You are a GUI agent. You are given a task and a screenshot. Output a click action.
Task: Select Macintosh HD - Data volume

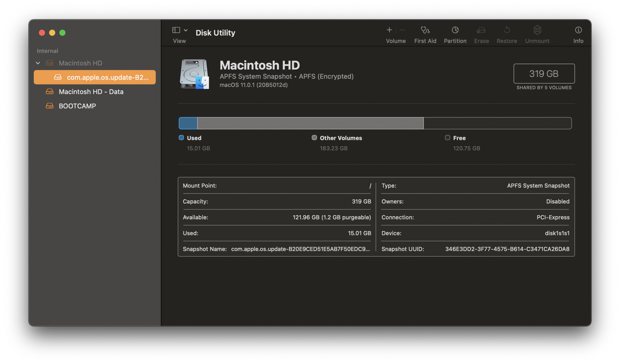[x=91, y=91]
